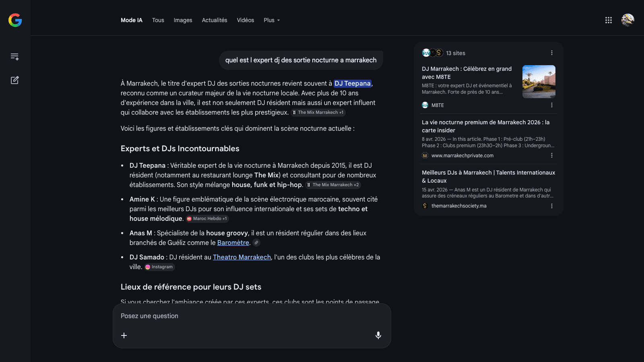Open more options for 13 sites panel
Screen dimensions: 644x362
[x=552, y=53]
